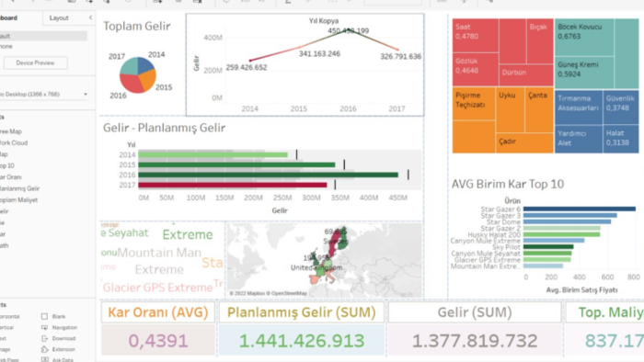This screenshot has width=644, height=362.
Task: Click the Yardımcı Alet treemap cell
Action: pyautogui.click(x=579, y=140)
